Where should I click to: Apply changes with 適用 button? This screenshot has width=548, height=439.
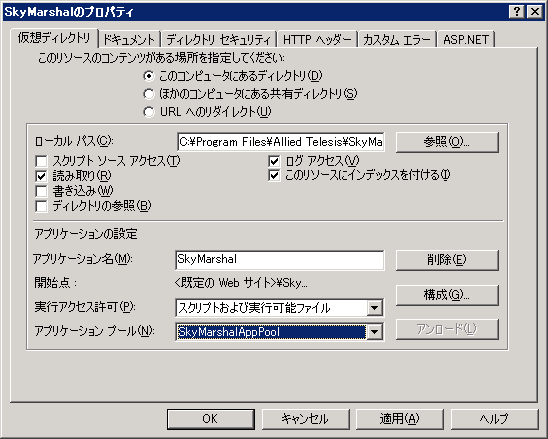click(400, 419)
